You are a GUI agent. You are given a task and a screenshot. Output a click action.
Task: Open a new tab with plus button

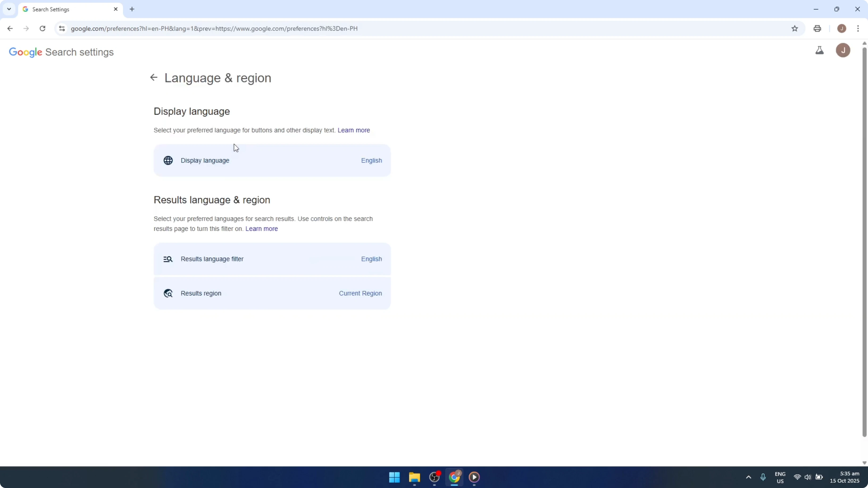click(x=132, y=9)
